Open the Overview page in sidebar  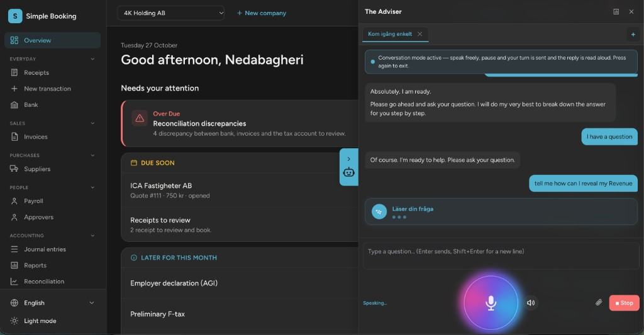(52, 40)
